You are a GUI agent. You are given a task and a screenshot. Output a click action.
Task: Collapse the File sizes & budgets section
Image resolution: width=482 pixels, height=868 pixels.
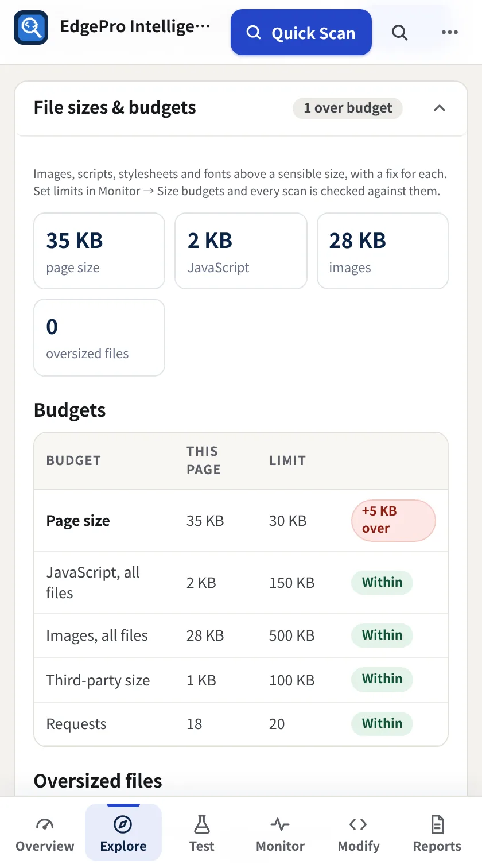tap(440, 108)
